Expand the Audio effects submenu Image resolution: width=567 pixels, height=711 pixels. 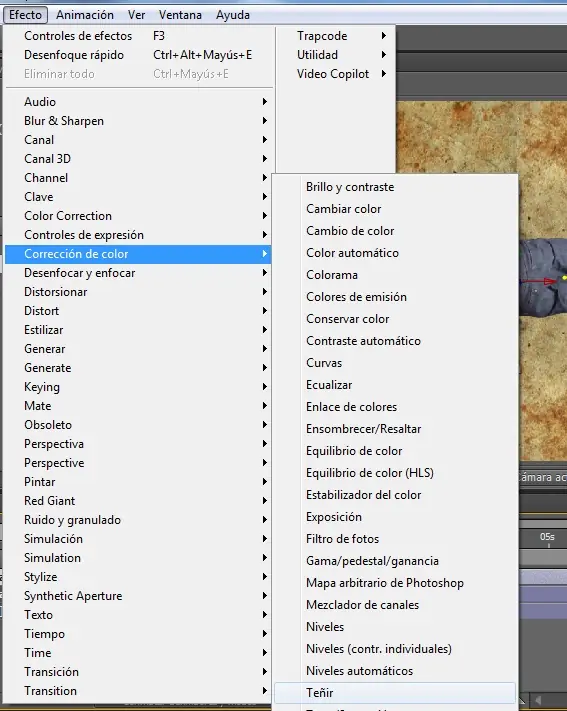click(138, 102)
